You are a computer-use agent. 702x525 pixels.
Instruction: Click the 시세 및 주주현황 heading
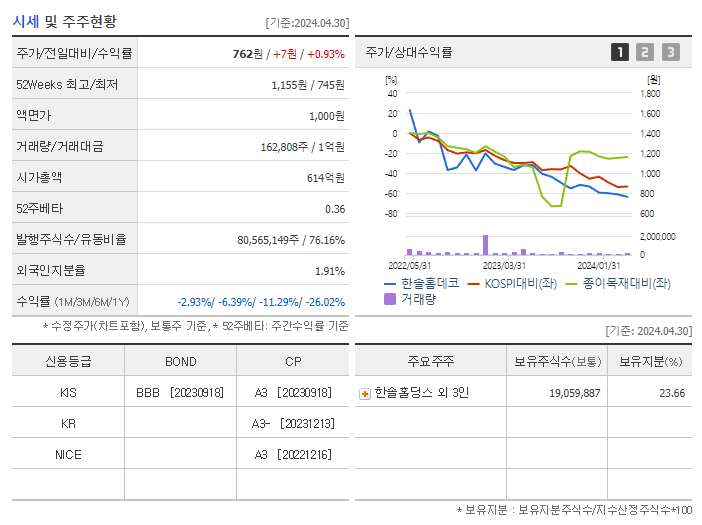(x=65, y=21)
